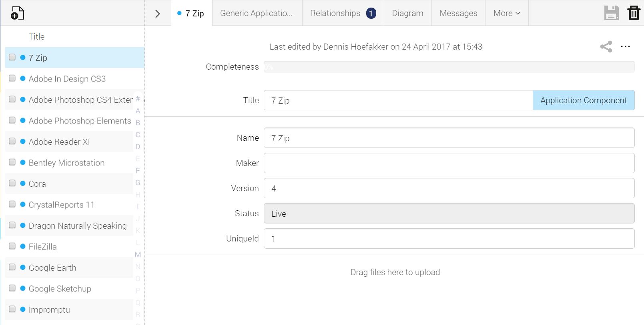
Task: Select Dragon Naturally Speaking in list
Action: [x=78, y=225]
